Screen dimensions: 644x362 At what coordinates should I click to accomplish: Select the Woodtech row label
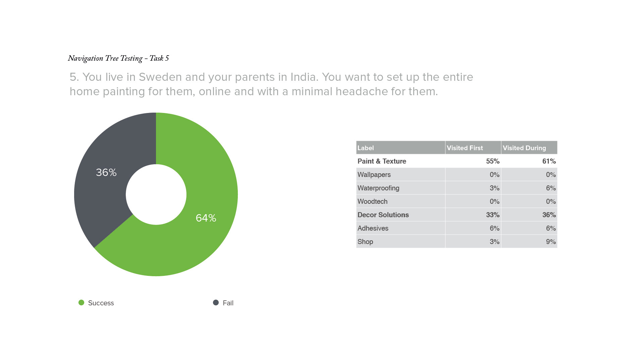372,201
